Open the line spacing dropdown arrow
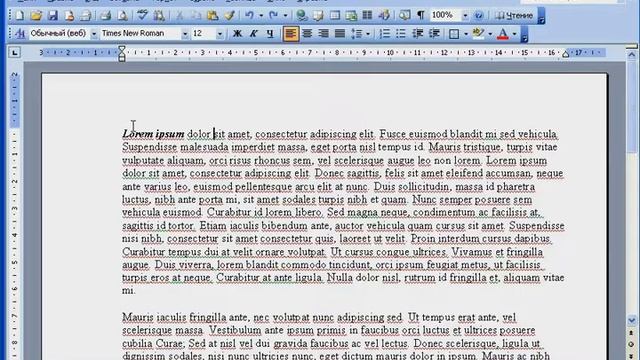640x360 pixels. 368,33
